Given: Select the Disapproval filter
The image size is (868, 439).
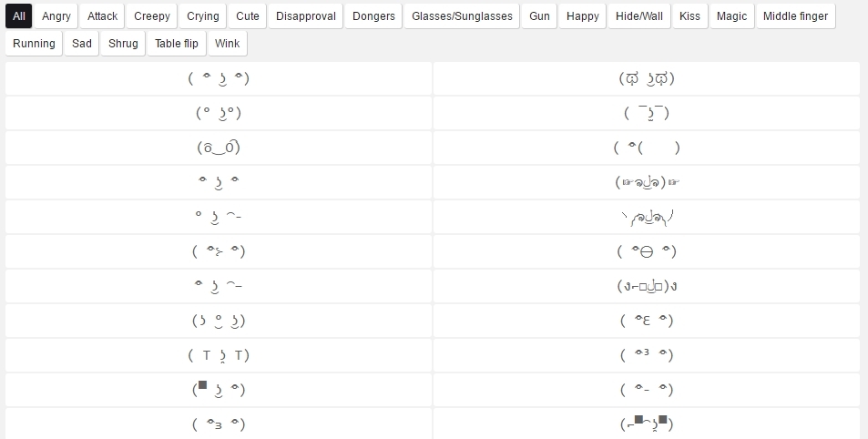Looking at the screenshot, I should click(x=306, y=16).
